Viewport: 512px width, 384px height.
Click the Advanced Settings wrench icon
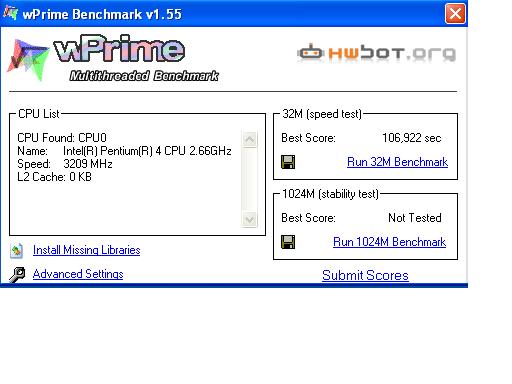click(x=17, y=275)
